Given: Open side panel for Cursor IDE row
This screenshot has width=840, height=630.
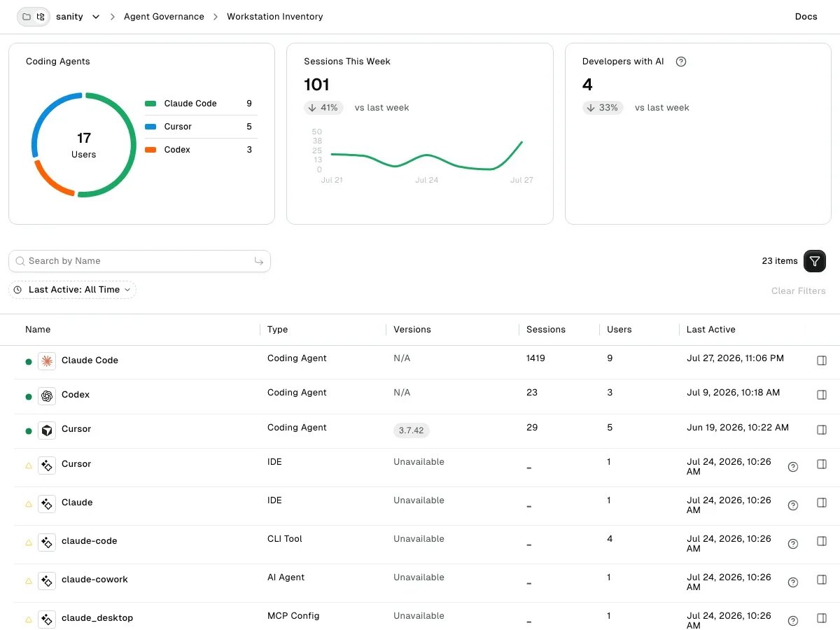Looking at the screenshot, I should tap(822, 465).
